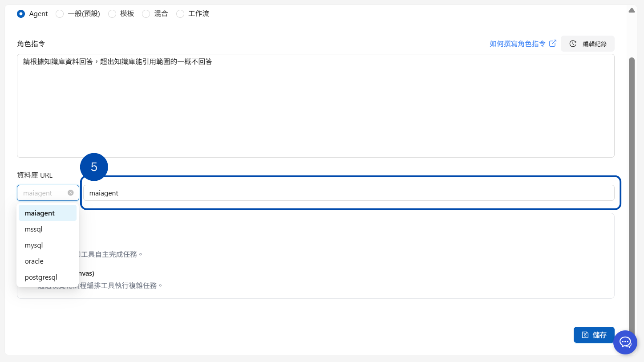
Task: Switch to the 混合 mode option
Action: pos(146,14)
